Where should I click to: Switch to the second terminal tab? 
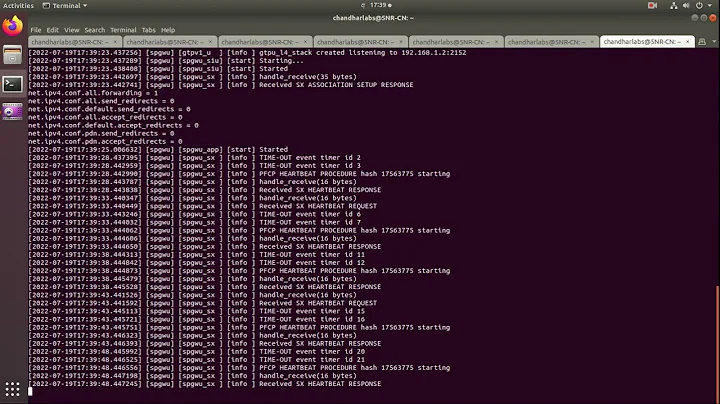[x=170, y=42]
